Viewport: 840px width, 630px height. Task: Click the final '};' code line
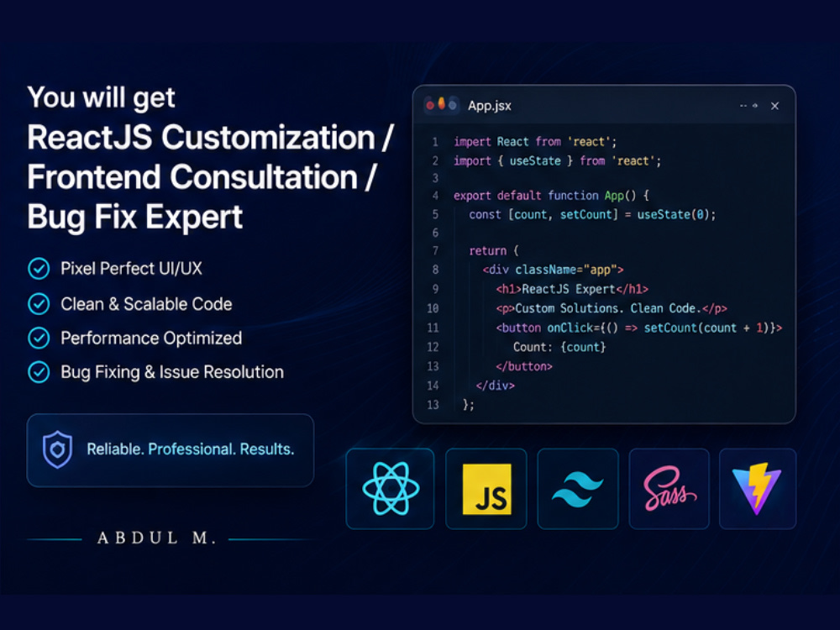pos(468,405)
